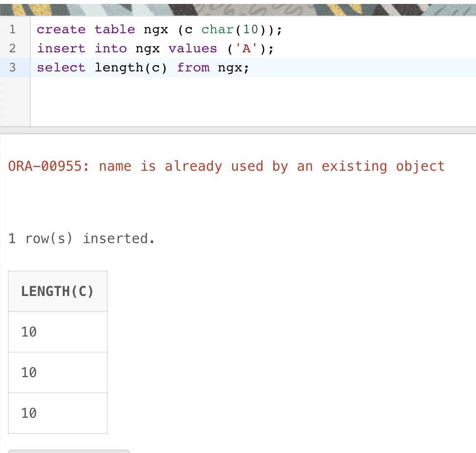
Task: Click the 'create' keyword on line 1
Action: coord(61,29)
